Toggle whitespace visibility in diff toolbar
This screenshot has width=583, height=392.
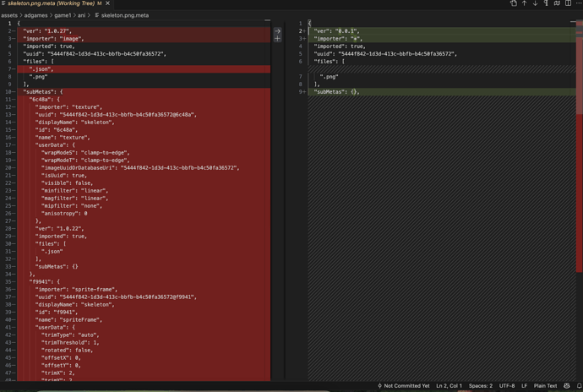546,3
